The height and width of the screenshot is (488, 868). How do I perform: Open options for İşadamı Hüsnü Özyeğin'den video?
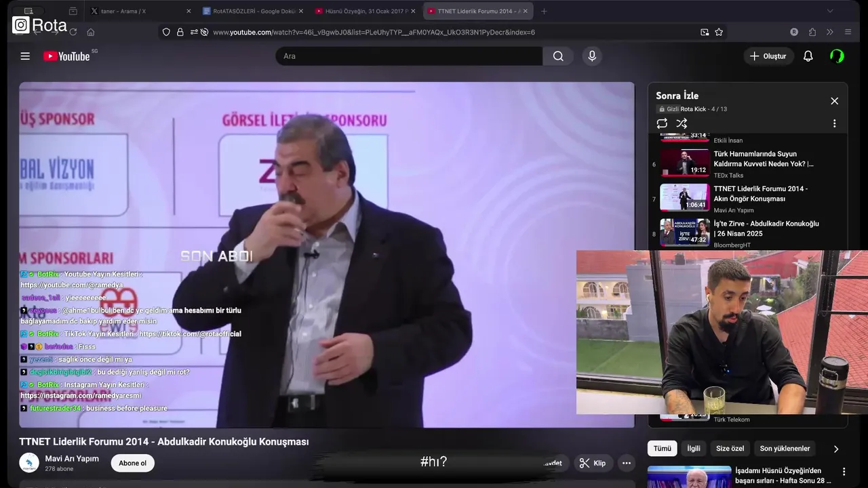(844, 472)
